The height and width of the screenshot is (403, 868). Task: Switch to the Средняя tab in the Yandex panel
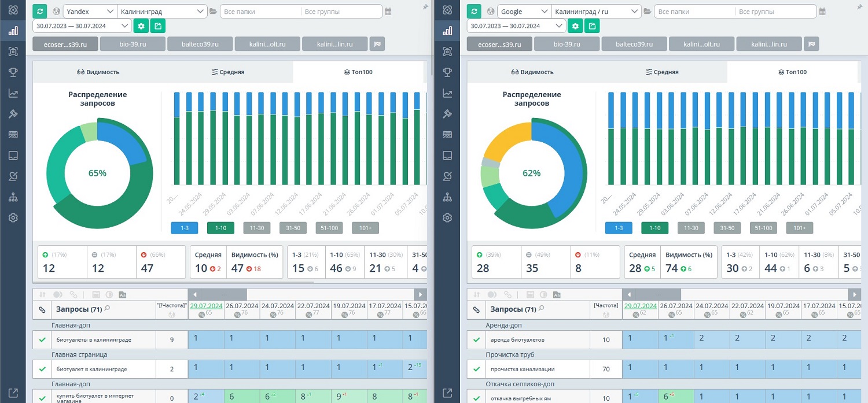tap(228, 72)
